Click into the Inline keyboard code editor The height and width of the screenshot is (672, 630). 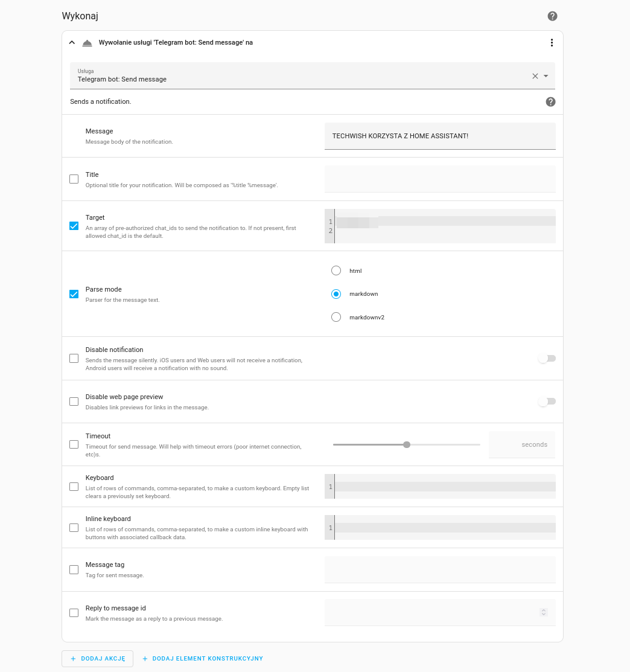(440, 528)
